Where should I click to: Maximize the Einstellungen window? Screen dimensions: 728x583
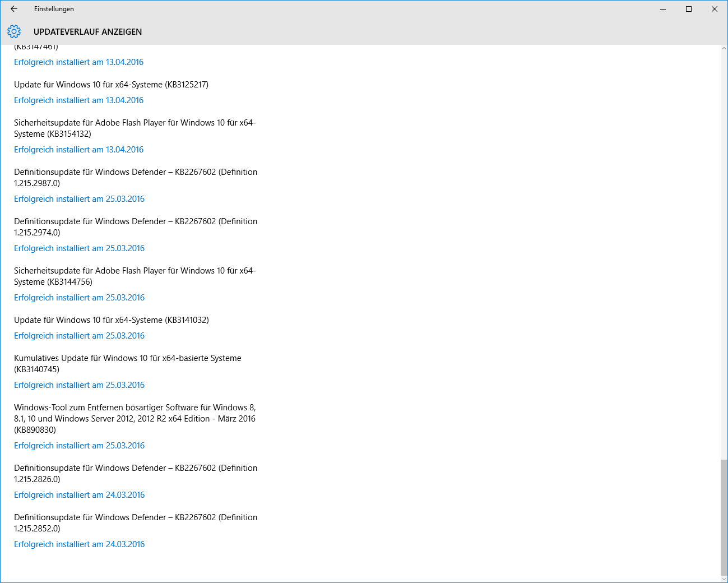coord(689,9)
